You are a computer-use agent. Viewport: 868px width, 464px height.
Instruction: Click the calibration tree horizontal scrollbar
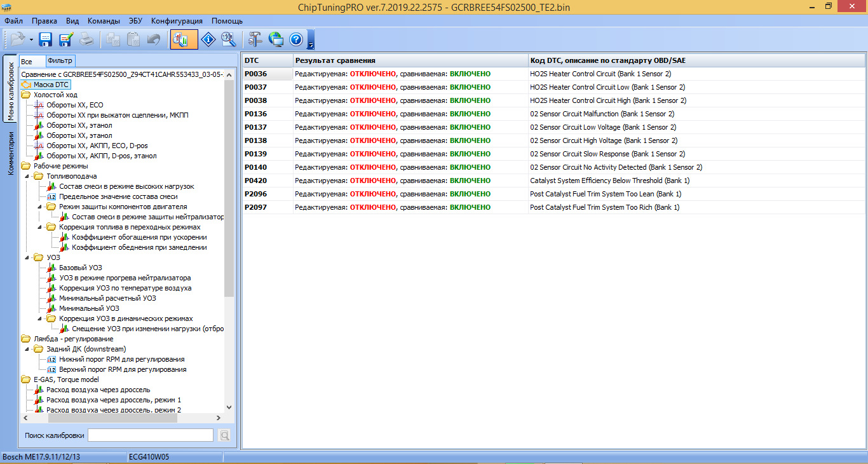click(x=122, y=418)
